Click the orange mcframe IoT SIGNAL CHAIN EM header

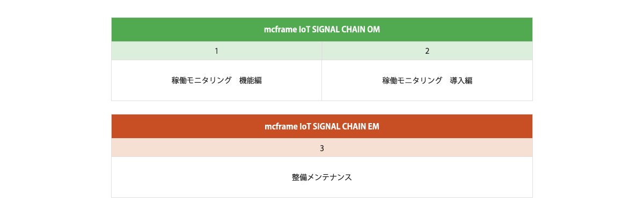click(322, 126)
